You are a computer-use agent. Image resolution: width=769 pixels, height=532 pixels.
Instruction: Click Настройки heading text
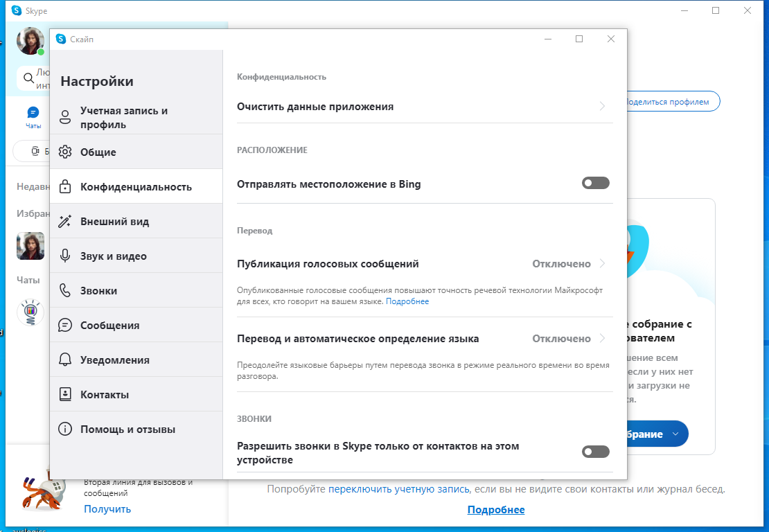pyautogui.click(x=96, y=81)
